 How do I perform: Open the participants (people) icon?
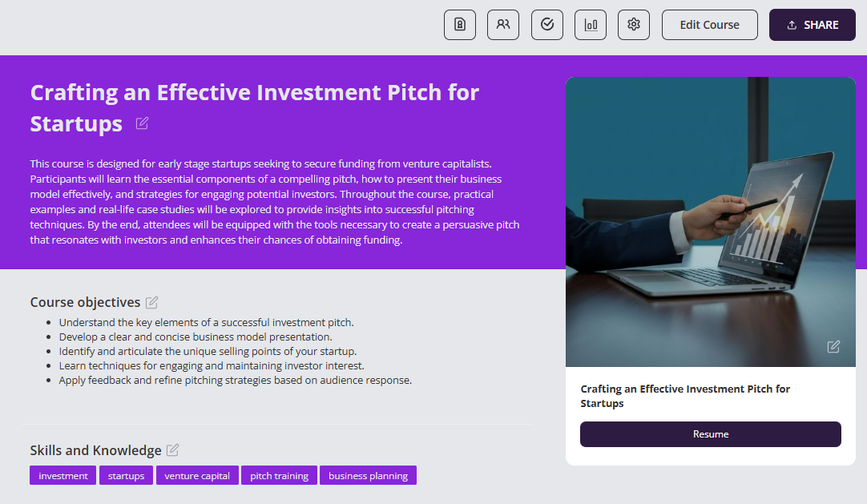point(503,25)
